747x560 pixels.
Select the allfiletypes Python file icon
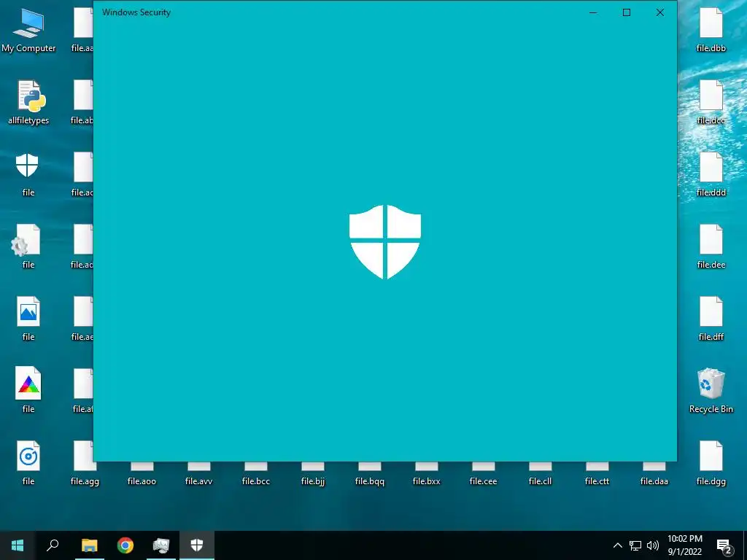[28, 102]
